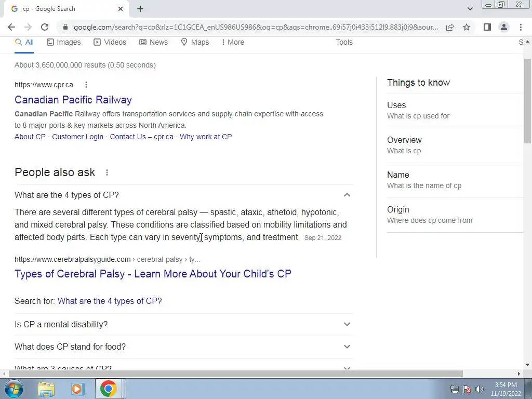The height and width of the screenshot is (399, 532).
Task: Go back with the browser back arrow
Action: pos(11,27)
